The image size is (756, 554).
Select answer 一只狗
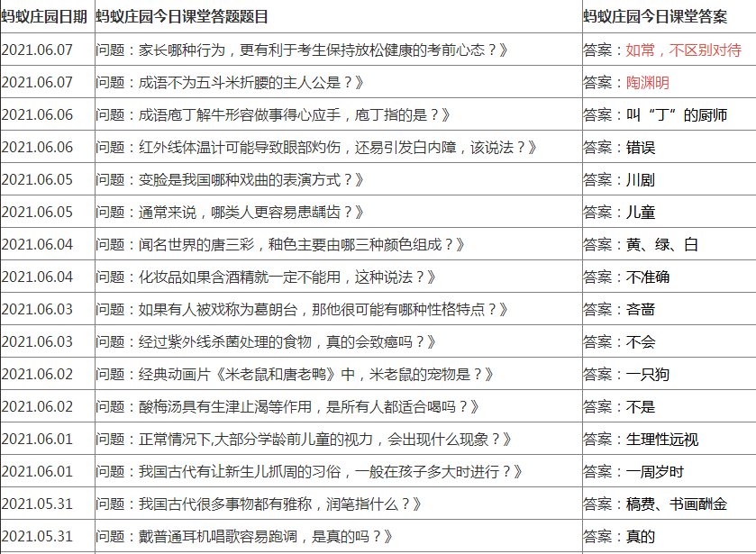[x=648, y=374]
